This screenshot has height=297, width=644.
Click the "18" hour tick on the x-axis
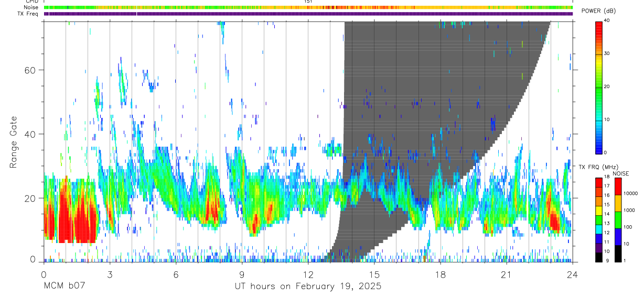point(441,274)
